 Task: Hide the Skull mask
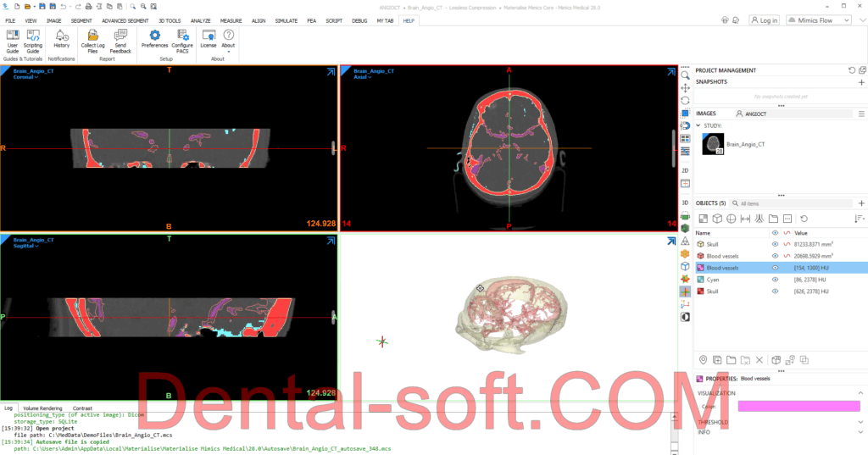pos(775,291)
